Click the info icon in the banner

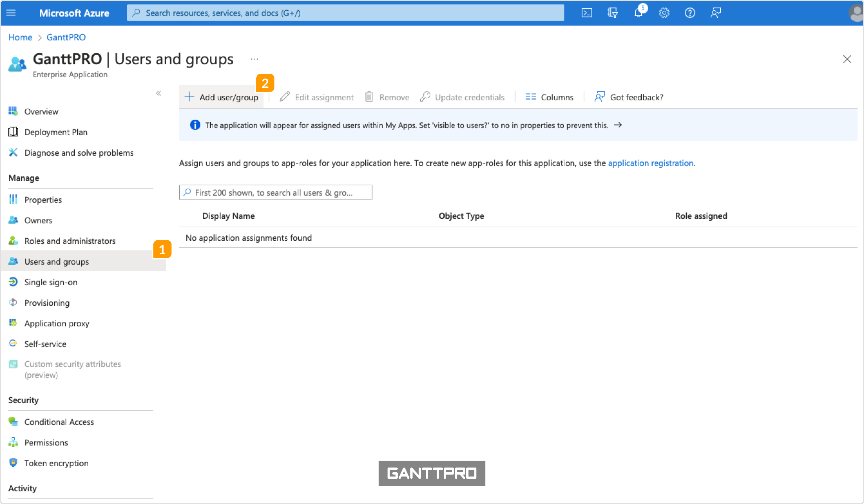(195, 125)
